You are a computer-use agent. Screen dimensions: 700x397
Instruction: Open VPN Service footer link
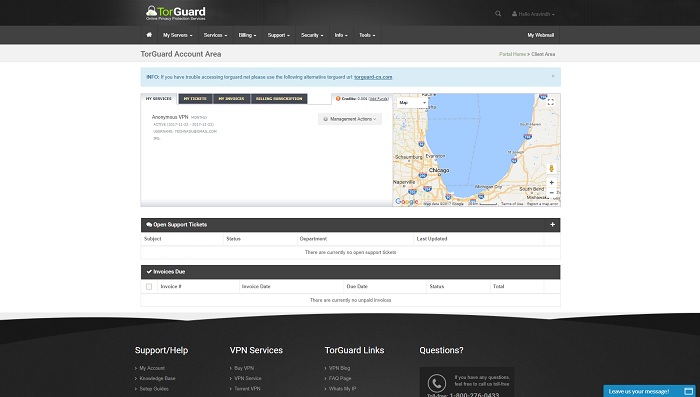pyautogui.click(x=248, y=379)
